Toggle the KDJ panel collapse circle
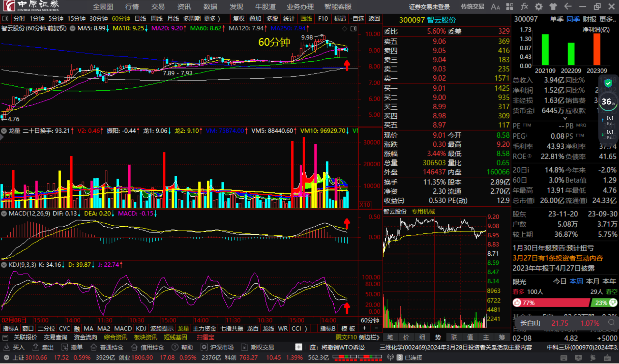Screen dimensions: 619x364 [x=4, y=265]
